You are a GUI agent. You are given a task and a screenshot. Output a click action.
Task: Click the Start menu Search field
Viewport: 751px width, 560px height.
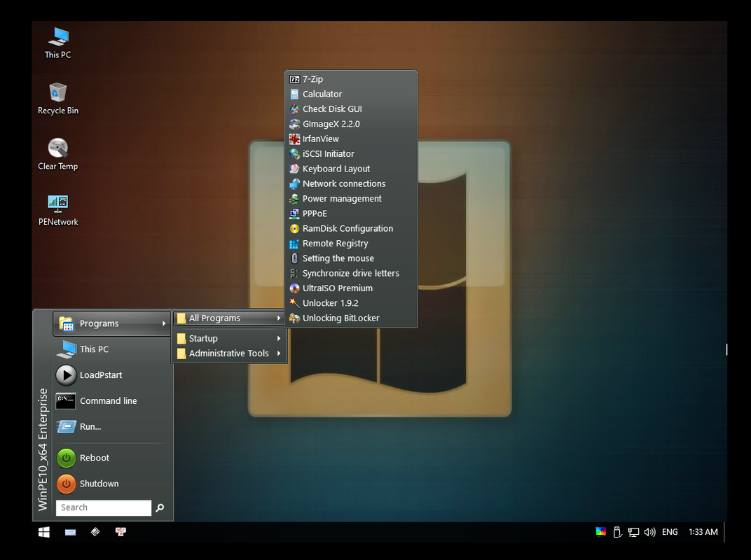(x=104, y=507)
